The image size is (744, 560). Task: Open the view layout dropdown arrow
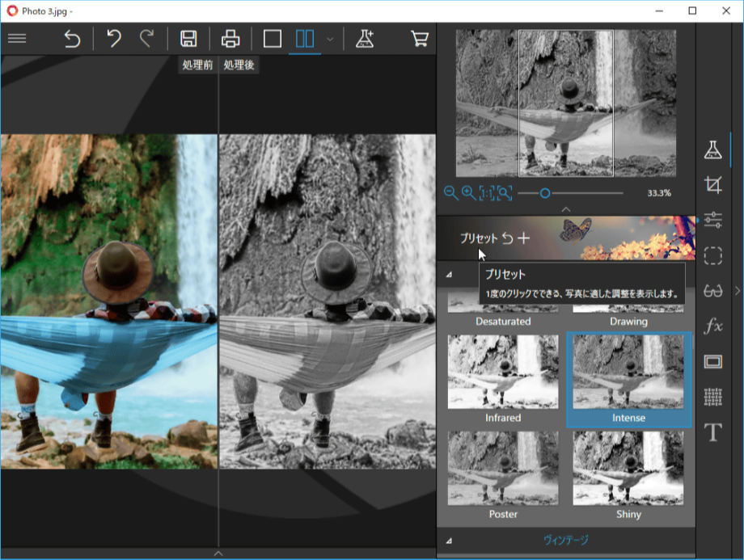tap(330, 39)
